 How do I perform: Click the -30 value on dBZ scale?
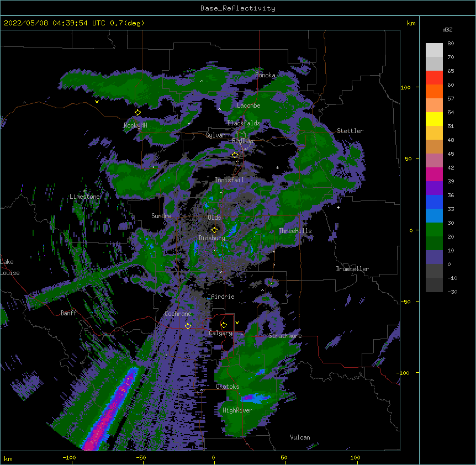(x=452, y=292)
